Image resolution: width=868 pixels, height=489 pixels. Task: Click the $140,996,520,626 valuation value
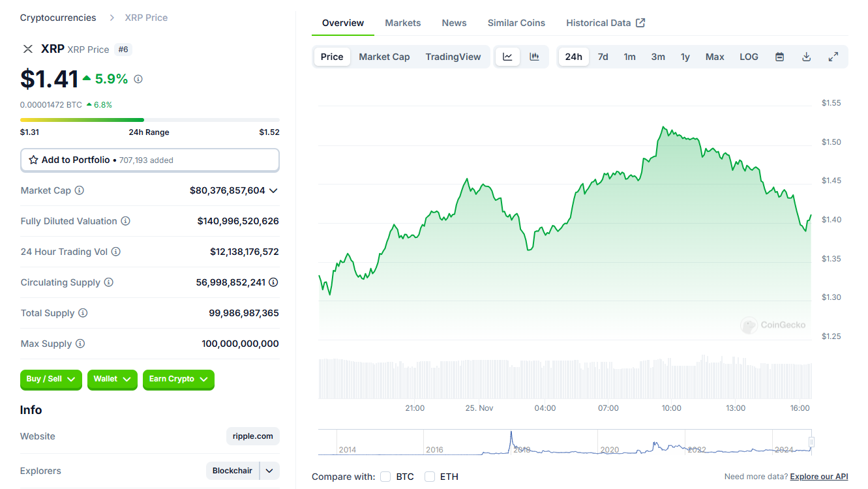tap(238, 221)
